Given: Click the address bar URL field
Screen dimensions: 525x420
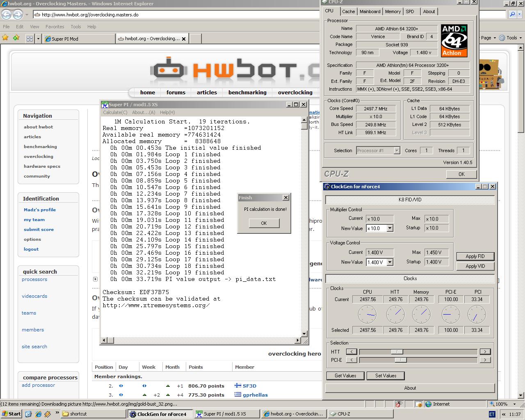Looking at the screenshot, I should pos(176,15).
